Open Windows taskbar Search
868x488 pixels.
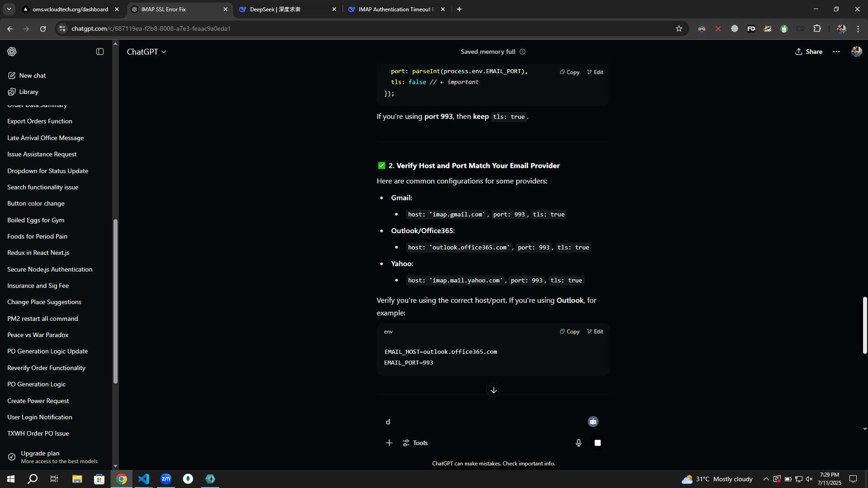(x=33, y=479)
